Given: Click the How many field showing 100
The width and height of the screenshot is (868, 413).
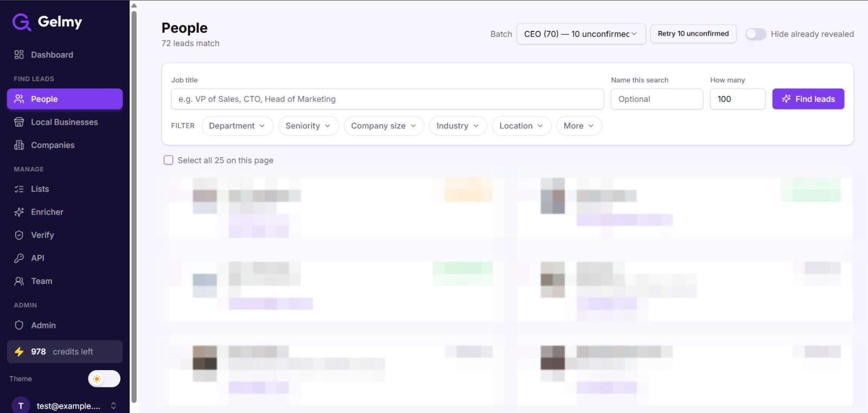Looking at the screenshot, I should coord(738,99).
